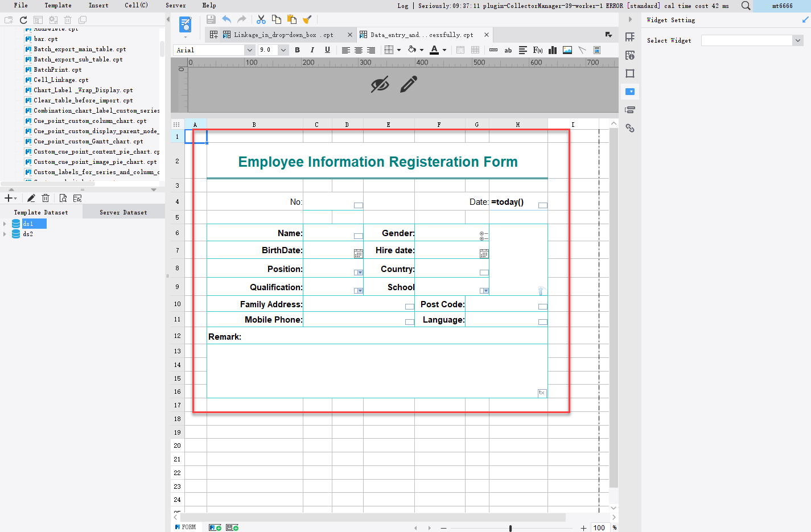The image size is (811, 532).
Task: Toggle bold formatting
Action: coord(298,50)
